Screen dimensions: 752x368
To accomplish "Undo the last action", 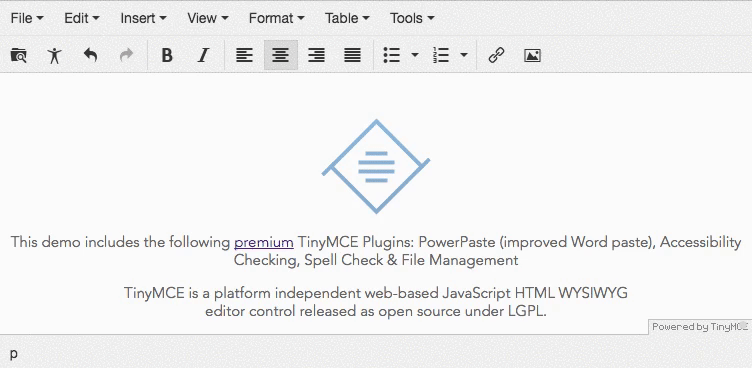I will pos(91,56).
